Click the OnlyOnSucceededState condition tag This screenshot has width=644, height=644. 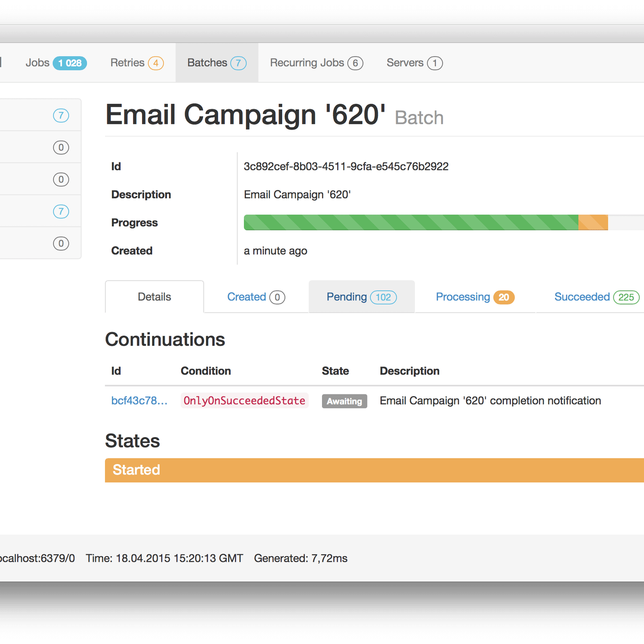[244, 401]
